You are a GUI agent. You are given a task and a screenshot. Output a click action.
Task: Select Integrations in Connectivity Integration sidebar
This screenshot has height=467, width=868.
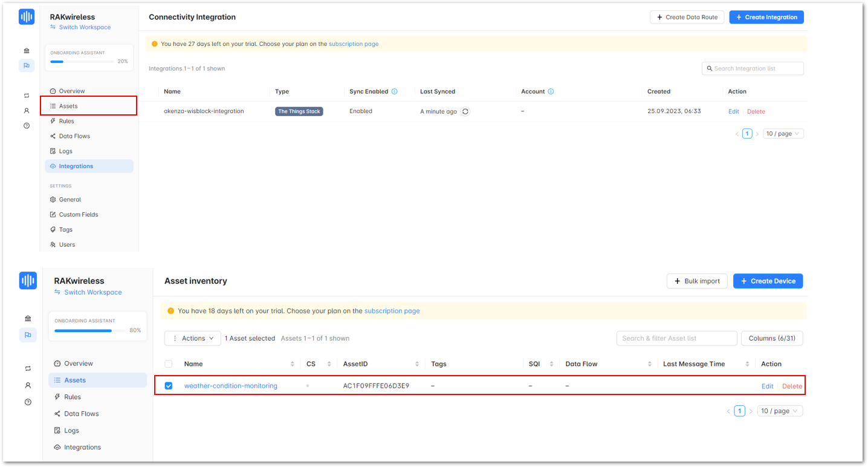[89, 166]
